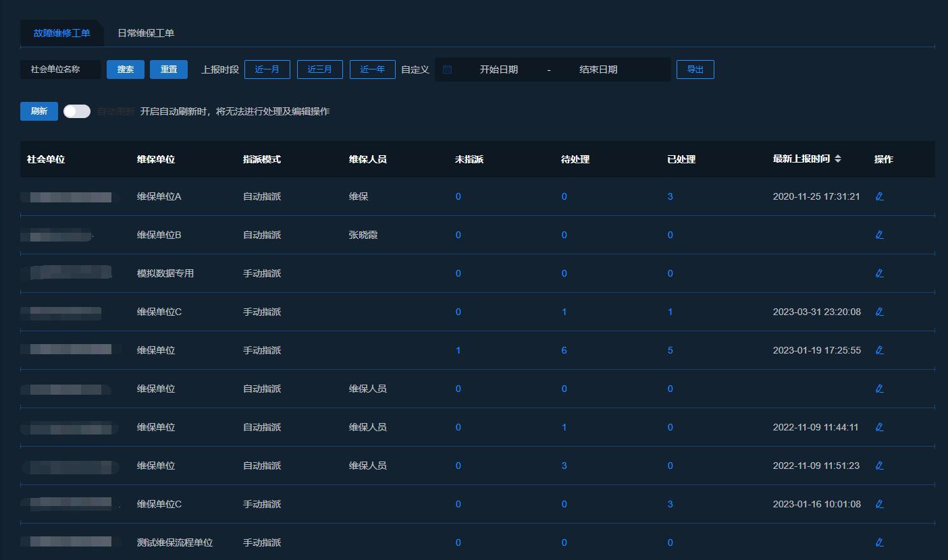Click the 搜索 button

[x=126, y=69]
